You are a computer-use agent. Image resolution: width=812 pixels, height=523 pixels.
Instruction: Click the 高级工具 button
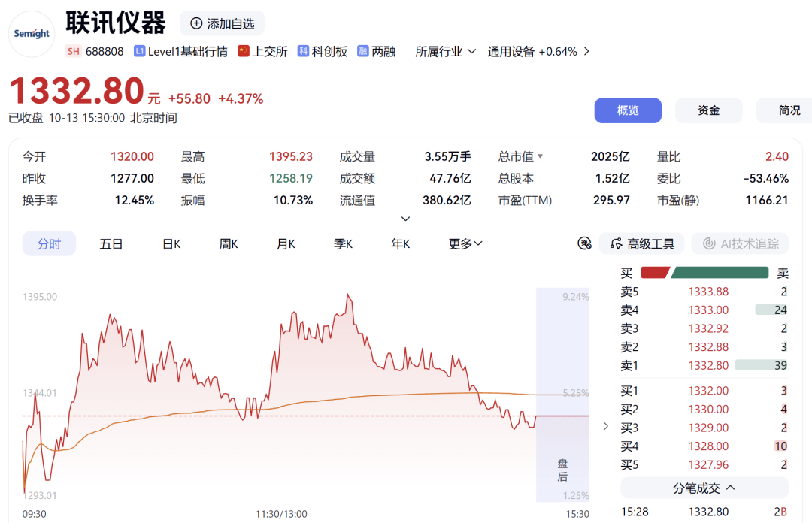641,243
